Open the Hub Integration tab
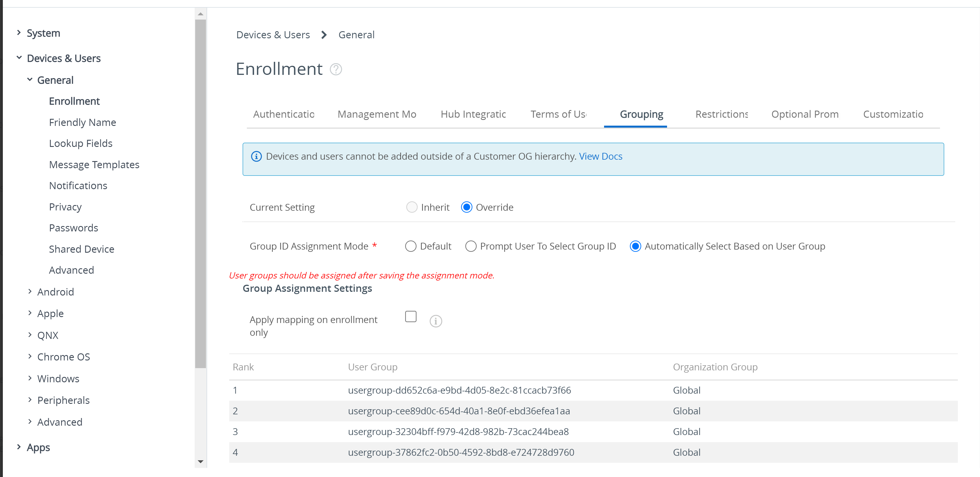 pyautogui.click(x=473, y=114)
